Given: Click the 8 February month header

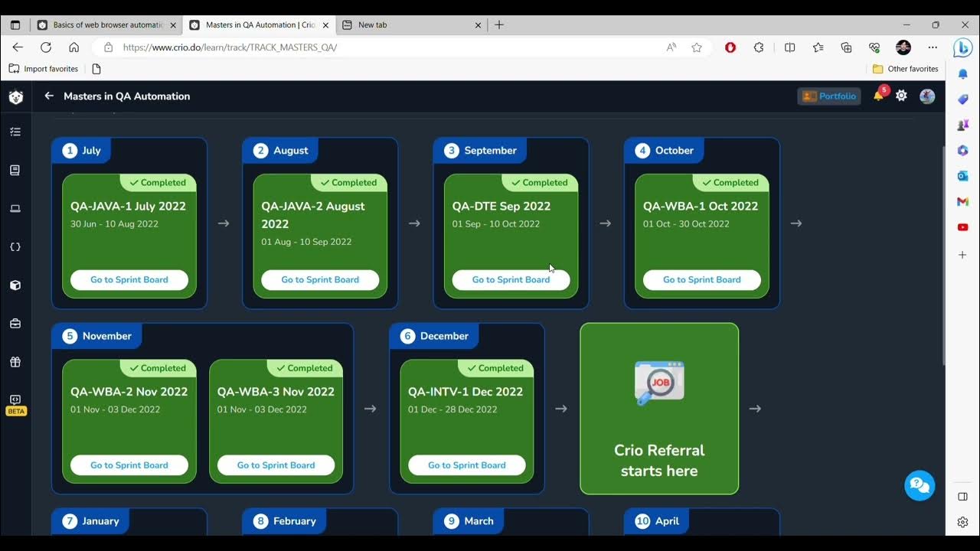Looking at the screenshot, I should tap(285, 521).
